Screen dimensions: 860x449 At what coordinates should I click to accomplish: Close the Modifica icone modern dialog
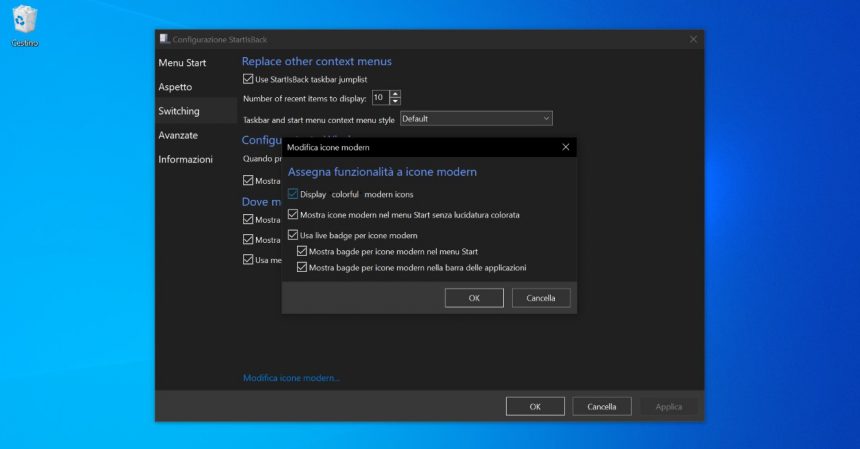click(565, 147)
